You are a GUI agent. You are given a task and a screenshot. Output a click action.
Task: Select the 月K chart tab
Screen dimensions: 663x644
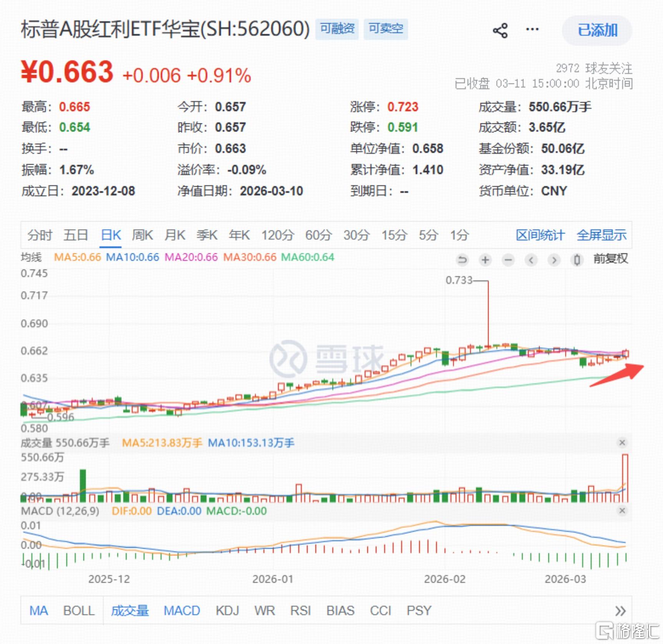[175, 235]
